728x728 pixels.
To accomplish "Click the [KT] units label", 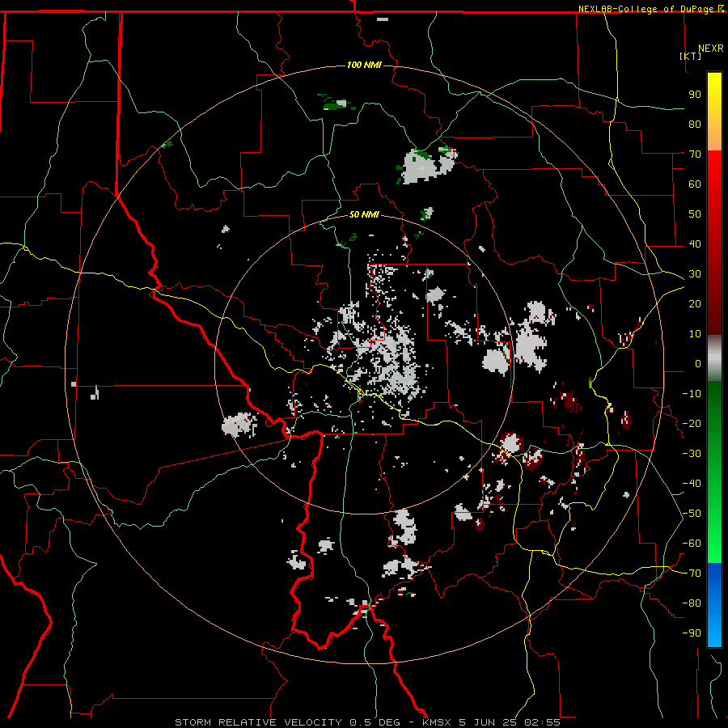I will click(691, 56).
